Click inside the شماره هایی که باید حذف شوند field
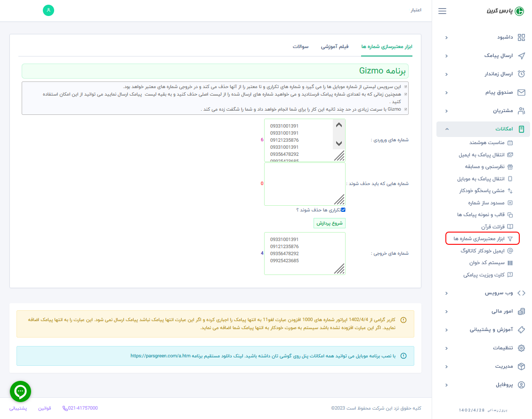The image size is (532, 419). [x=305, y=184]
